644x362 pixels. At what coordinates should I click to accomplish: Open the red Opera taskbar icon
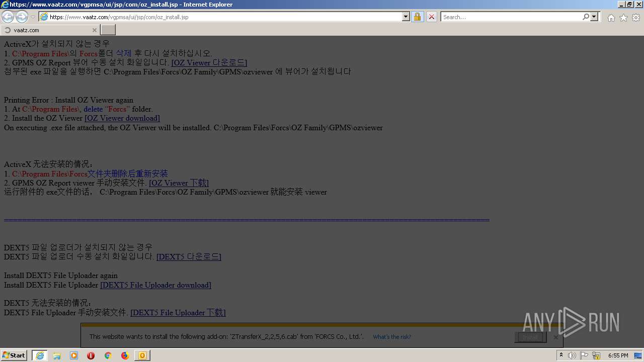(x=91, y=355)
